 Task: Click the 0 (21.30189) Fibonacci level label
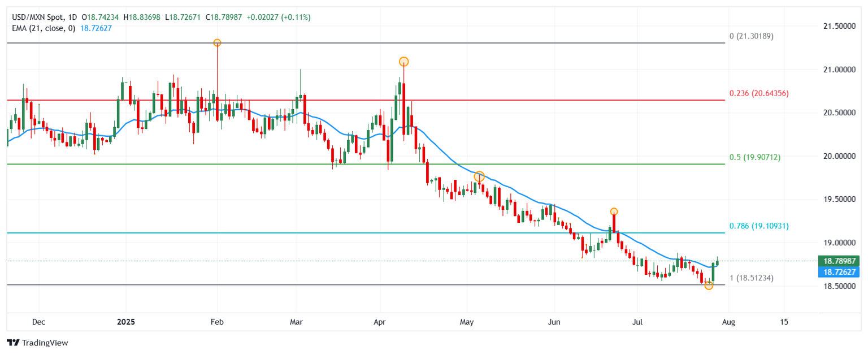pos(752,36)
